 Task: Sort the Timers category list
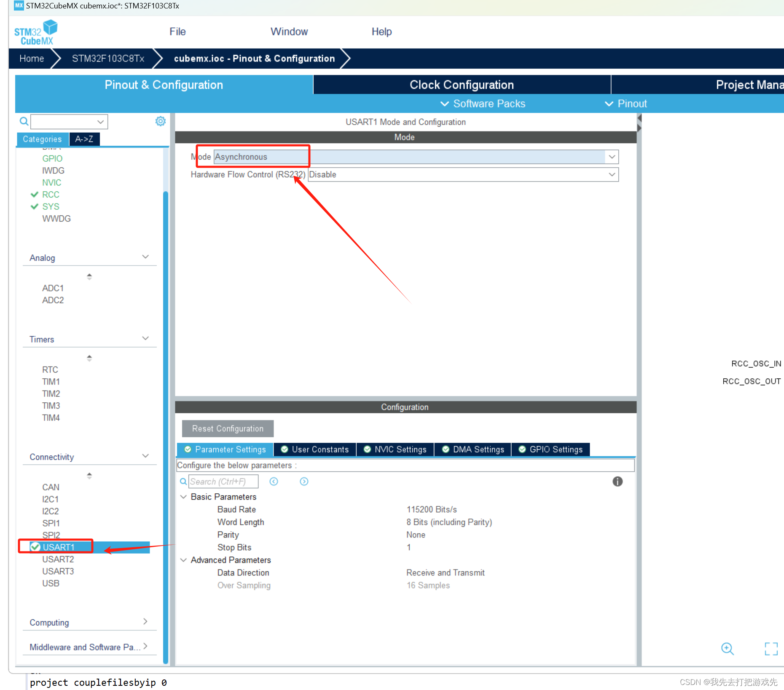[89, 358]
